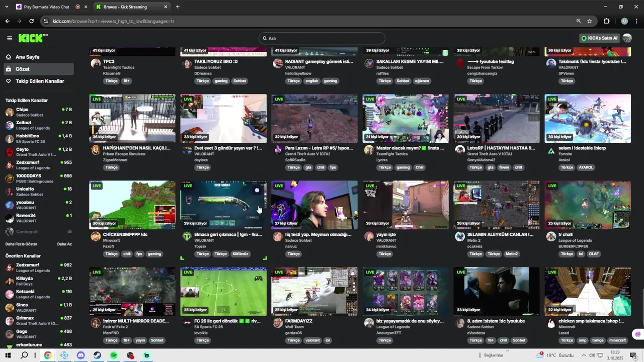
Task: Open Killayda in Önerilen Kanallar
Action: (39, 281)
